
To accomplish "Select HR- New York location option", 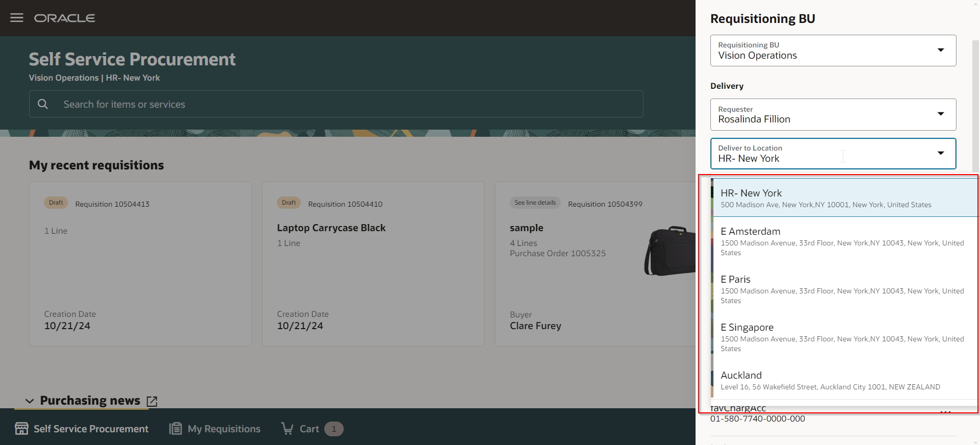I will click(x=845, y=198).
